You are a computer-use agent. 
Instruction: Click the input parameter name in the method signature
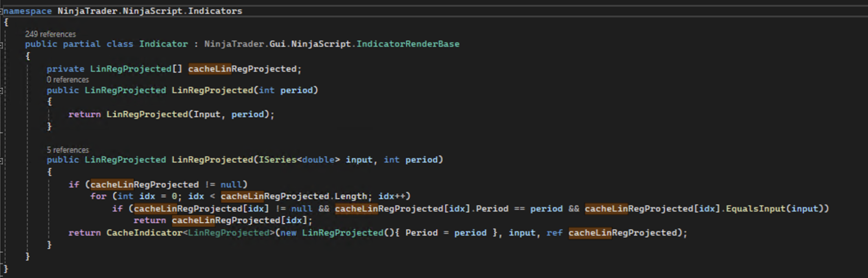(359, 159)
